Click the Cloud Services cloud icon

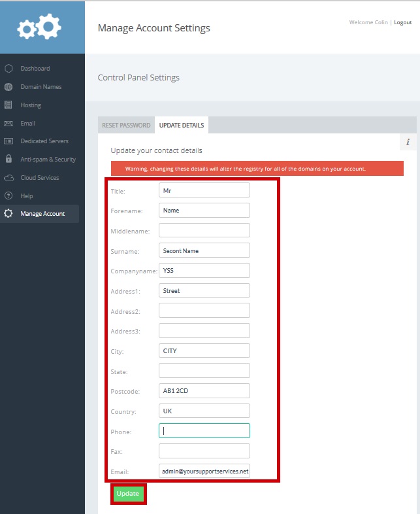pyautogui.click(x=8, y=178)
